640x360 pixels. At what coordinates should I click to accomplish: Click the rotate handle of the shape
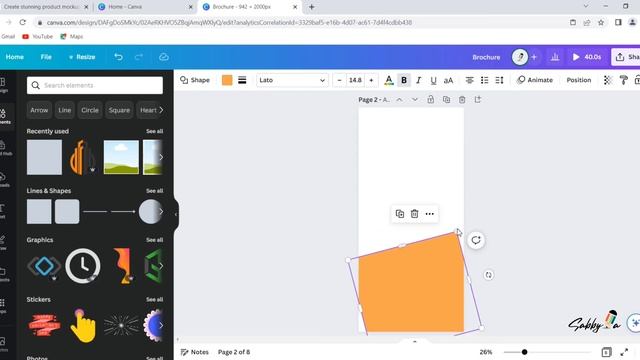(x=488, y=275)
